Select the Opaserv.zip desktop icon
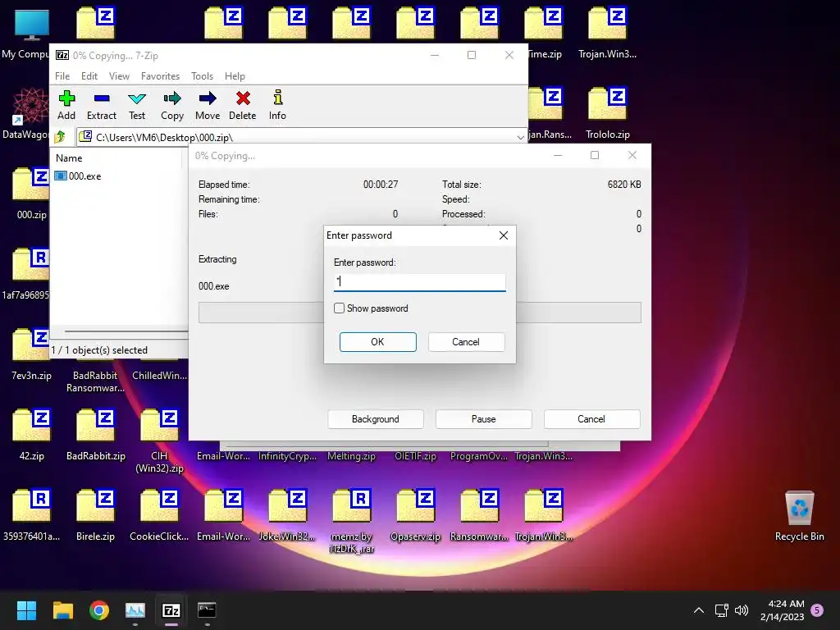The image size is (840, 630). point(415,515)
